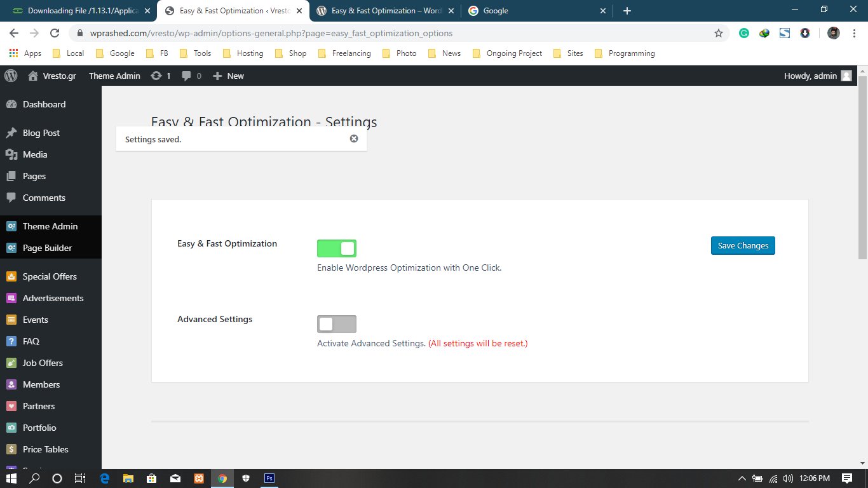Go back to the previous page

(x=14, y=33)
